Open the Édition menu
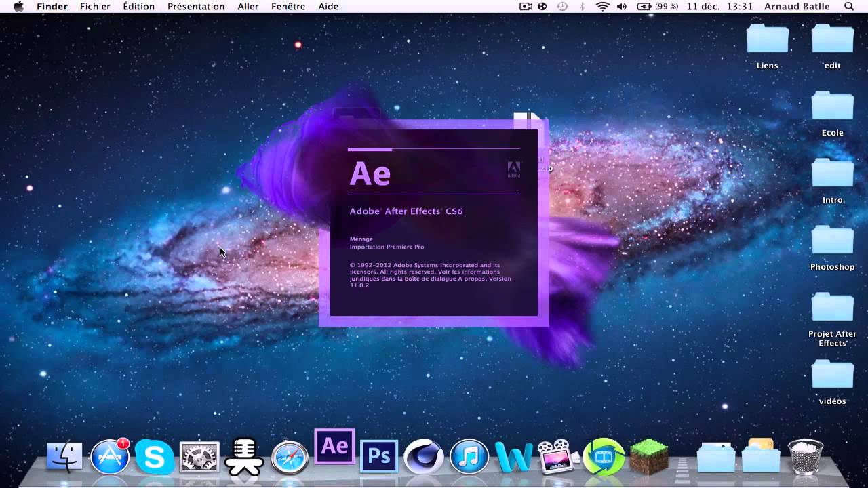 coord(138,7)
